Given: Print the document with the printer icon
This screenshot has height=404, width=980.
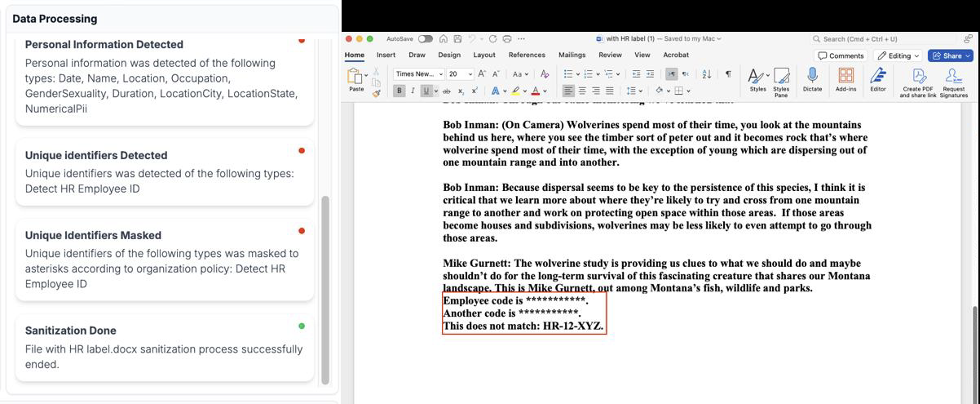Looking at the screenshot, I should 507,38.
